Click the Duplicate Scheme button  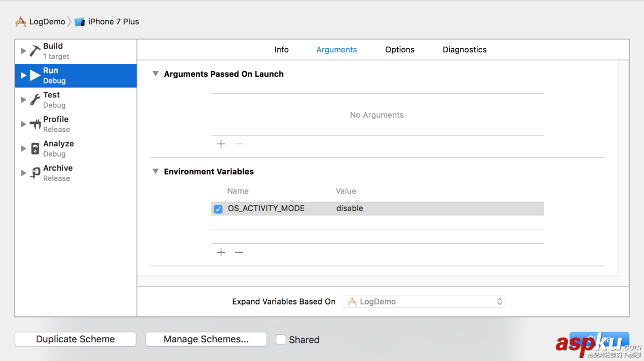pyautogui.click(x=75, y=339)
